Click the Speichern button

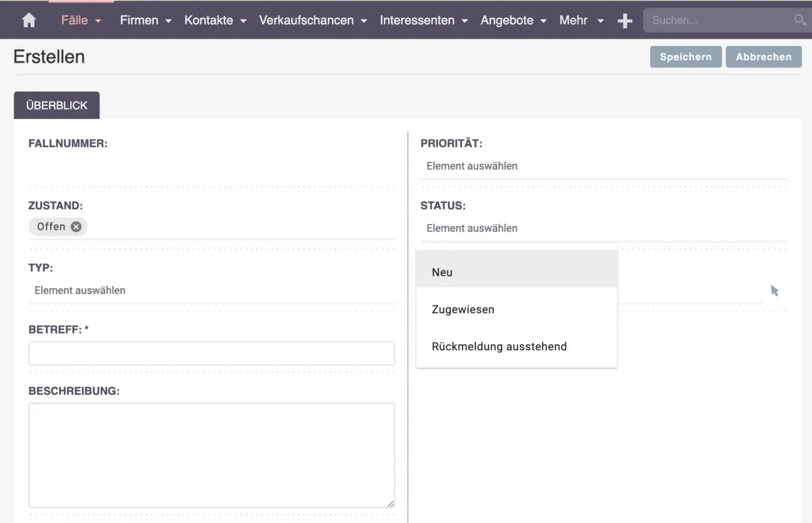coord(685,57)
